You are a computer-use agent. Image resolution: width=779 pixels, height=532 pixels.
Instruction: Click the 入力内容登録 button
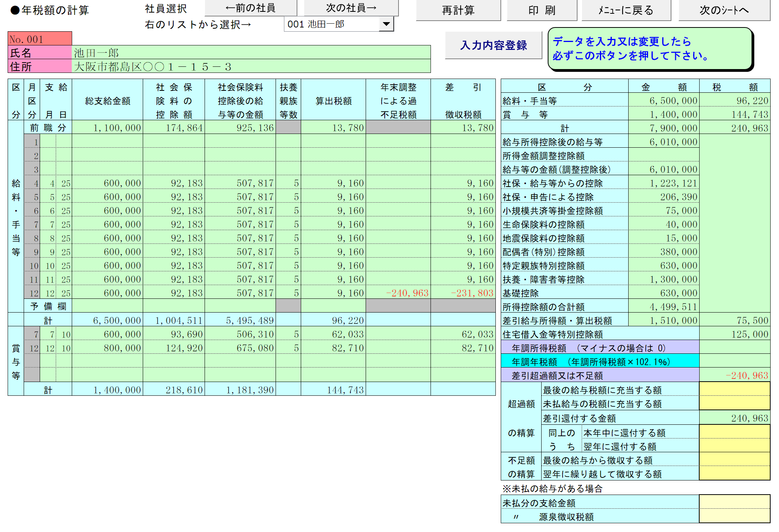click(x=493, y=45)
